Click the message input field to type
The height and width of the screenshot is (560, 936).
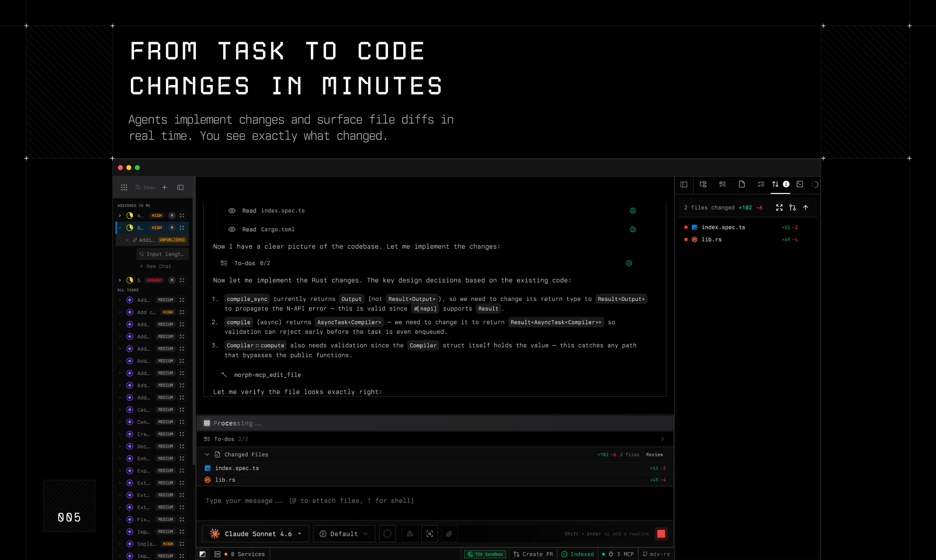click(x=365, y=501)
